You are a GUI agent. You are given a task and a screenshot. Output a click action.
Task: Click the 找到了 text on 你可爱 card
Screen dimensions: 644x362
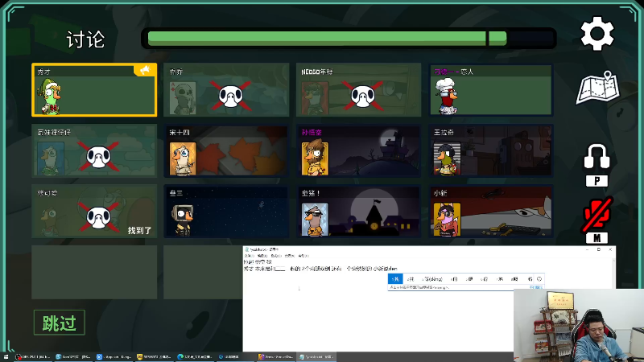pyautogui.click(x=139, y=230)
